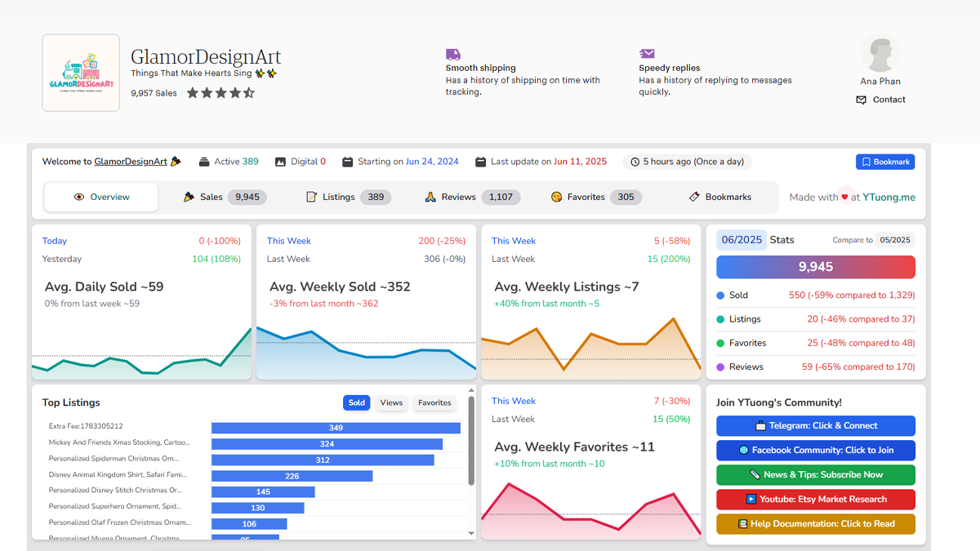Image resolution: width=980 pixels, height=551 pixels.
Task: Toggle Top Listings to Views
Action: (x=391, y=402)
